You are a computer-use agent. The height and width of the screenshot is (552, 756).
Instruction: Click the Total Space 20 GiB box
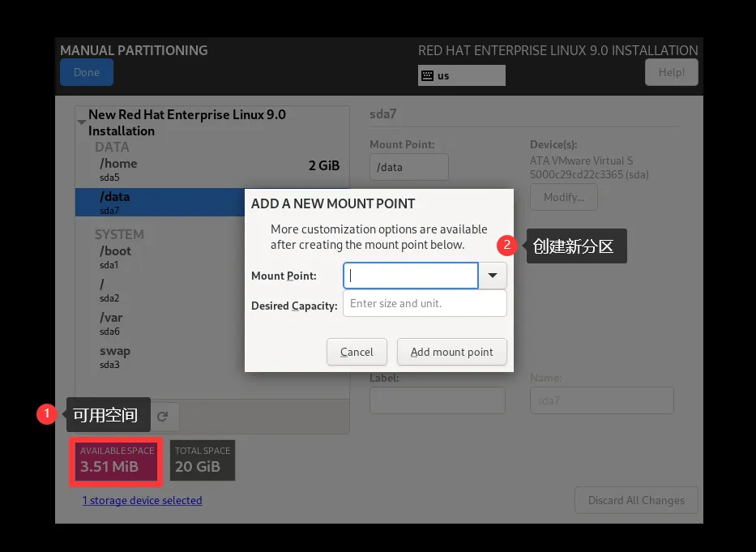(x=203, y=460)
